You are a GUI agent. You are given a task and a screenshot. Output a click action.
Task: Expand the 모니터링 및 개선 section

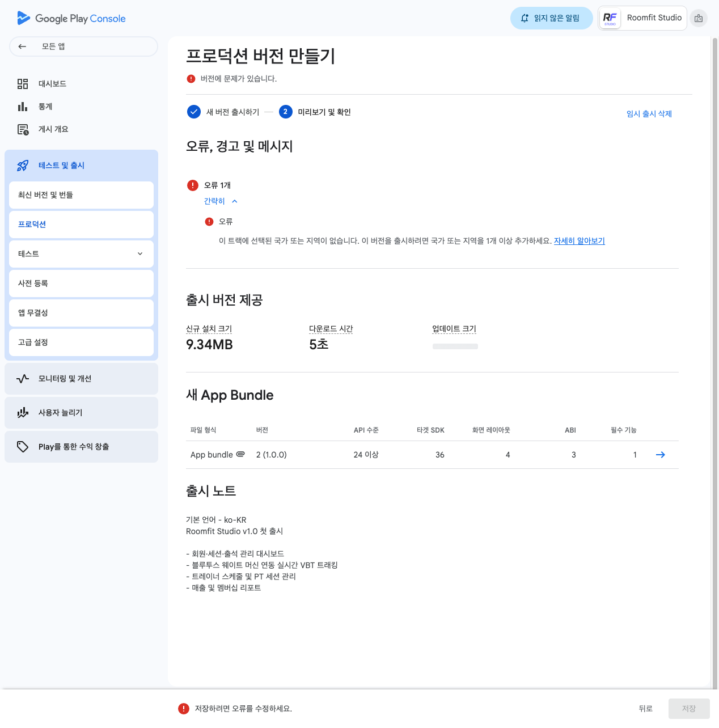(x=81, y=379)
